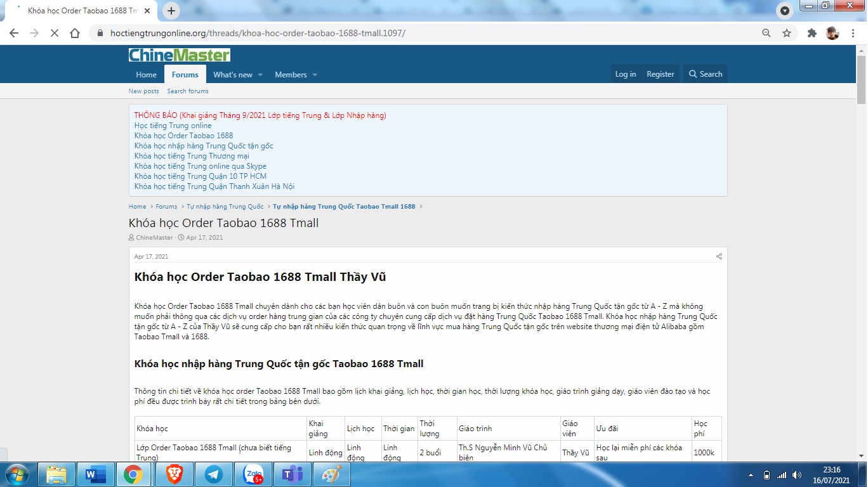Image resolution: width=868 pixels, height=487 pixels.
Task: Click the Register button
Action: pyautogui.click(x=661, y=74)
